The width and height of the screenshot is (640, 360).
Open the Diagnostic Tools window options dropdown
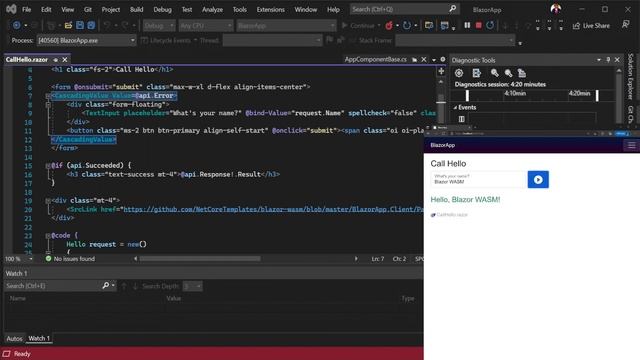[599, 60]
